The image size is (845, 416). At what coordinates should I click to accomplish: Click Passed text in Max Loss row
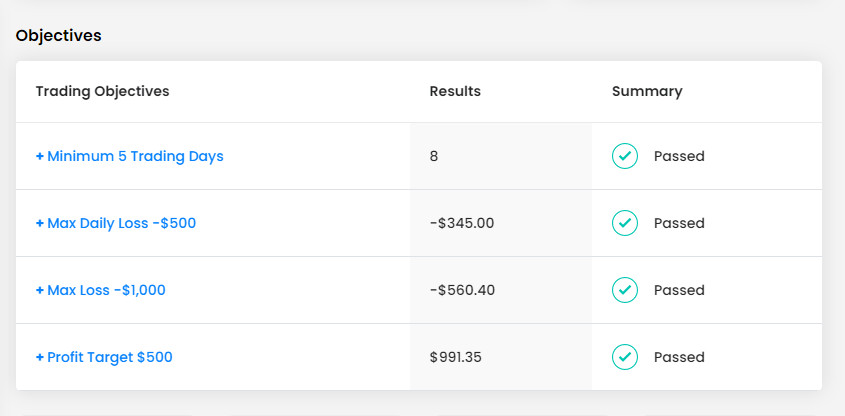[679, 290]
